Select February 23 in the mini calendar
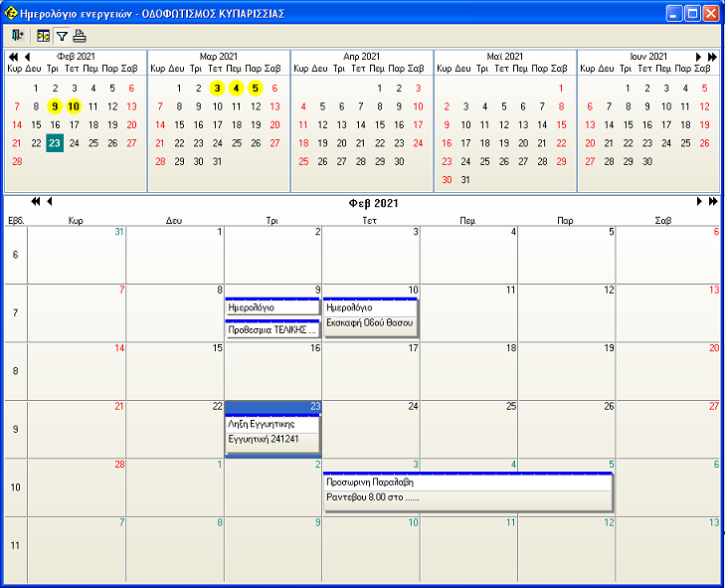Screen dimensions: 725x588 coord(55,143)
